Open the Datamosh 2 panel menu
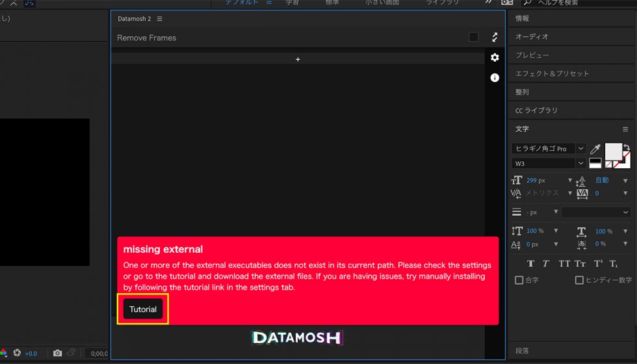This screenshot has height=364, width=637. 160,19
